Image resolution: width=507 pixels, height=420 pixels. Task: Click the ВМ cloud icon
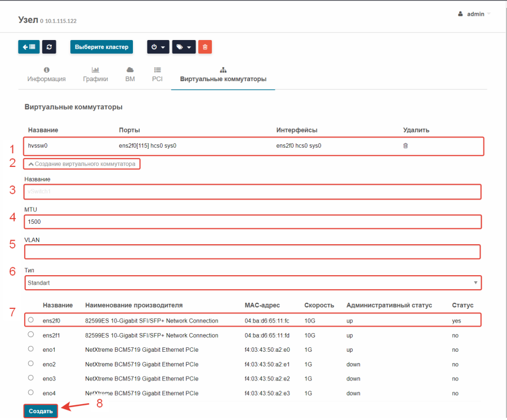pyautogui.click(x=130, y=70)
